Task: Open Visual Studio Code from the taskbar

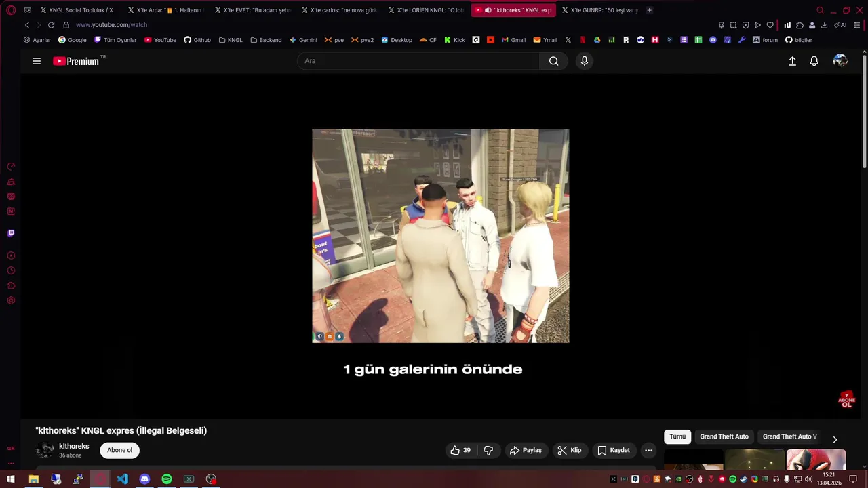Action: click(122, 479)
